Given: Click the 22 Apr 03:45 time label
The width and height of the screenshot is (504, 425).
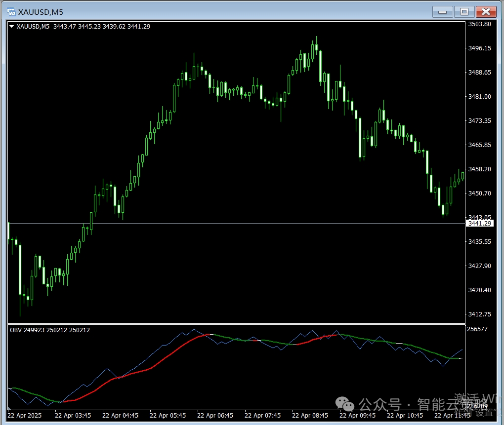Looking at the screenshot, I should 73,415.
